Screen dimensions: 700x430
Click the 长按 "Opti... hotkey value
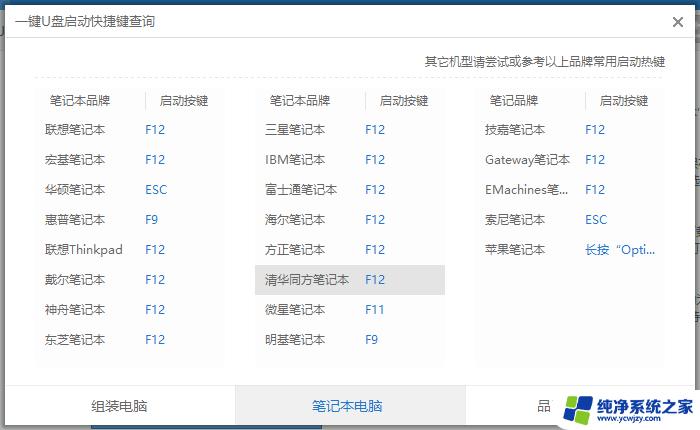[620, 250]
